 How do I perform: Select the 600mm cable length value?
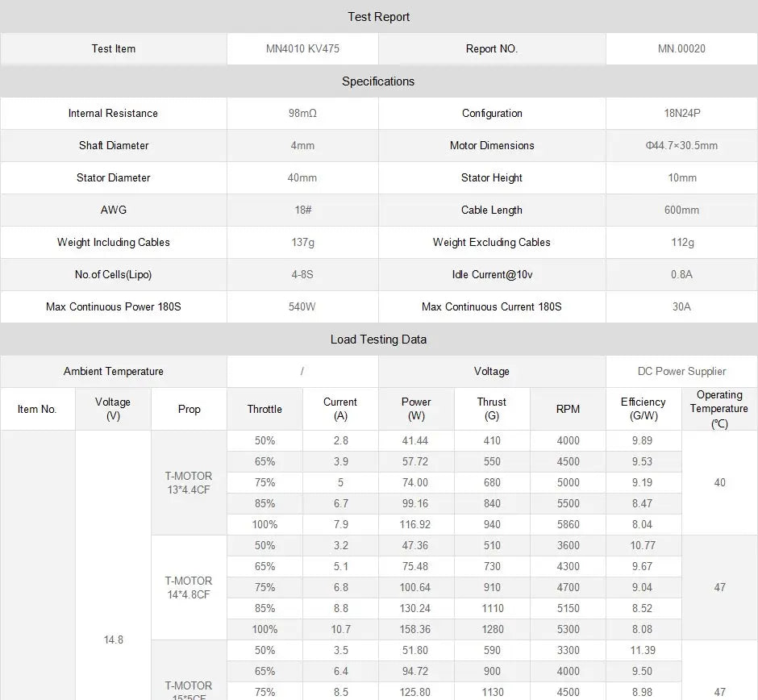click(681, 210)
